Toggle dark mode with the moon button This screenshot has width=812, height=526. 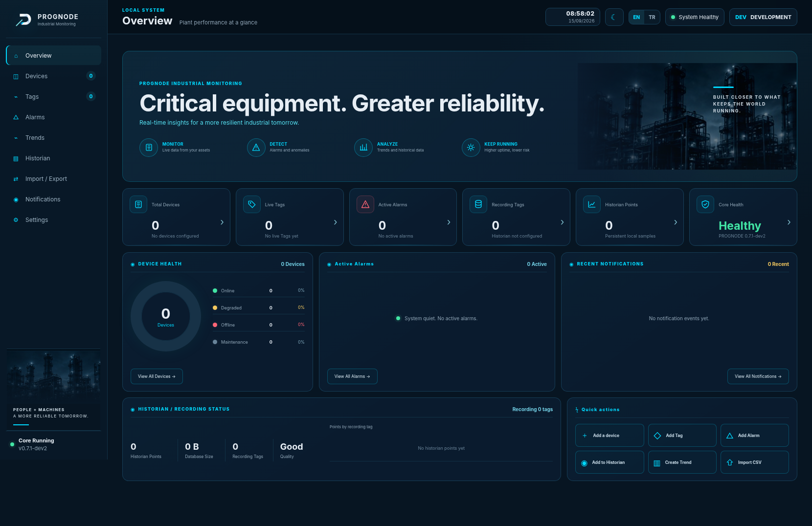click(614, 17)
